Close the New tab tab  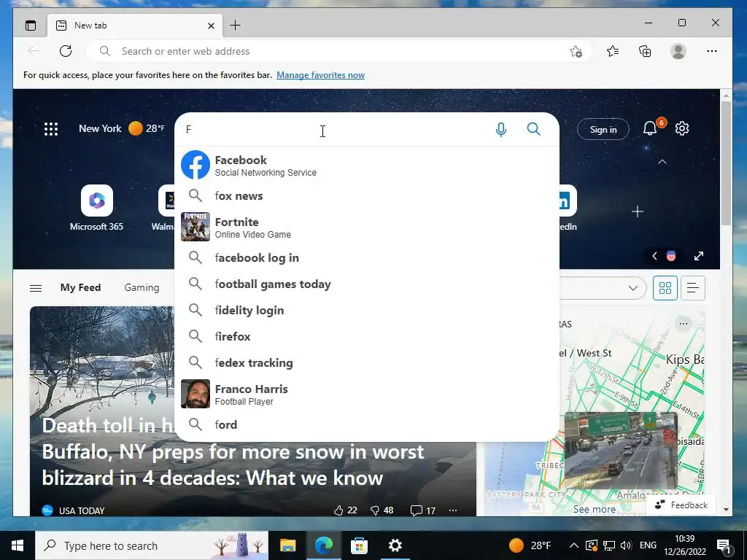(211, 26)
